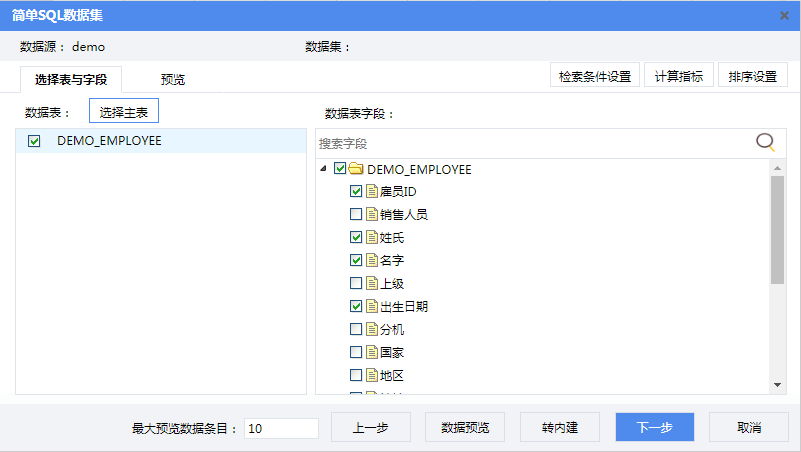Click the 姓氏 field document icon
801x452 pixels.
[x=372, y=237]
